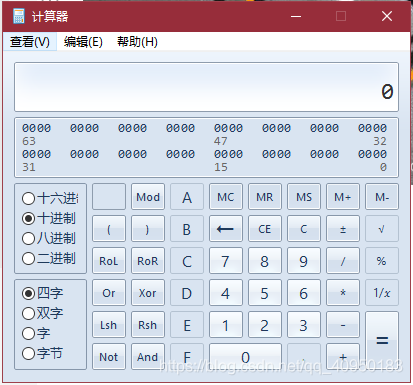Click the digit 0 key
The width and height of the screenshot is (413, 385).
[245, 357]
